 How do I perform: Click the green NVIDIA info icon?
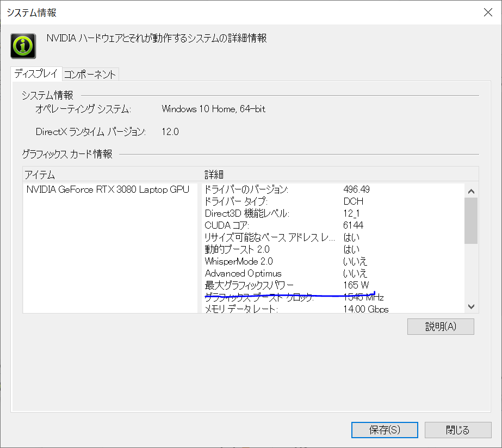(x=23, y=46)
